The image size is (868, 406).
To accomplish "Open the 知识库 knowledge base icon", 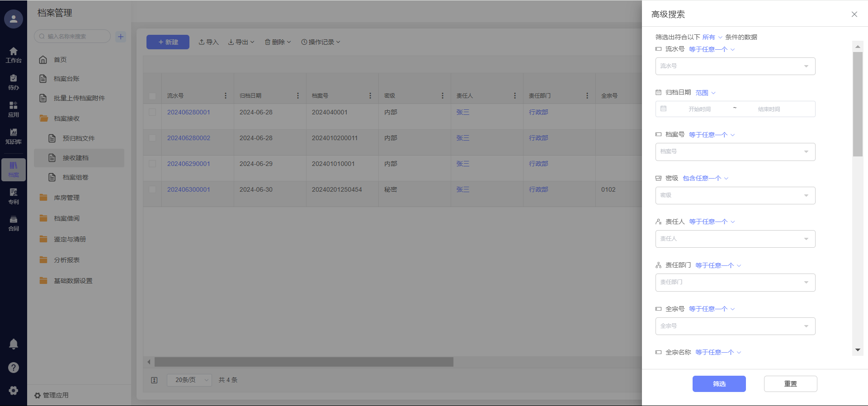I will coord(14,136).
